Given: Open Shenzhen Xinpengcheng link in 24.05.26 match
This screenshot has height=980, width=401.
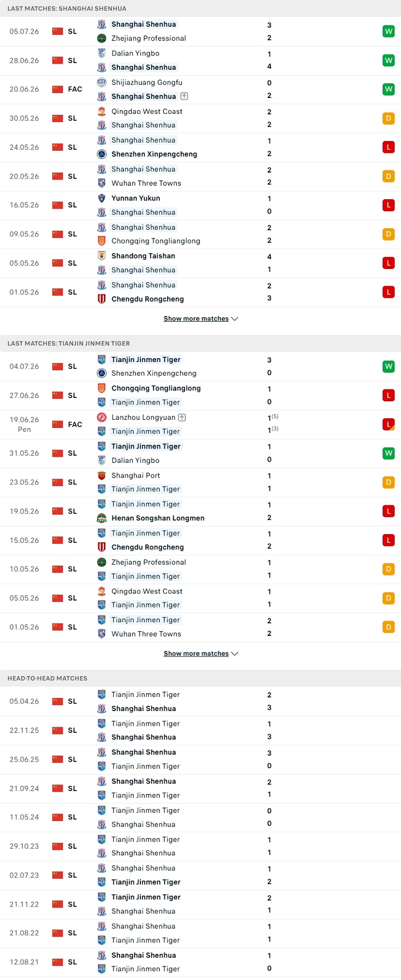Looking at the screenshot, I should click(x=155, y=154).
